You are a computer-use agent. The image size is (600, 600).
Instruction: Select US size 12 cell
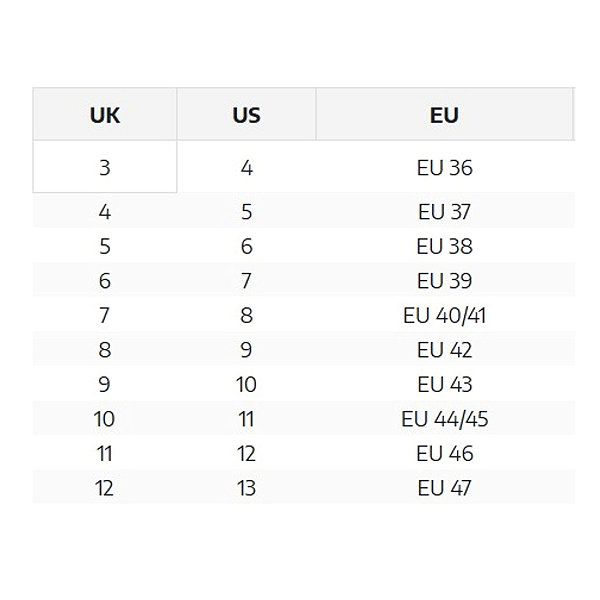(246, 453)
